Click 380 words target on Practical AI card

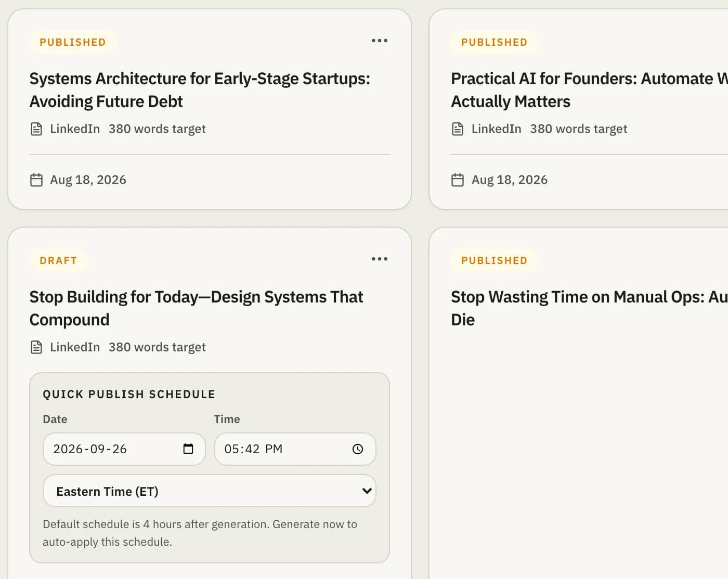579,129
